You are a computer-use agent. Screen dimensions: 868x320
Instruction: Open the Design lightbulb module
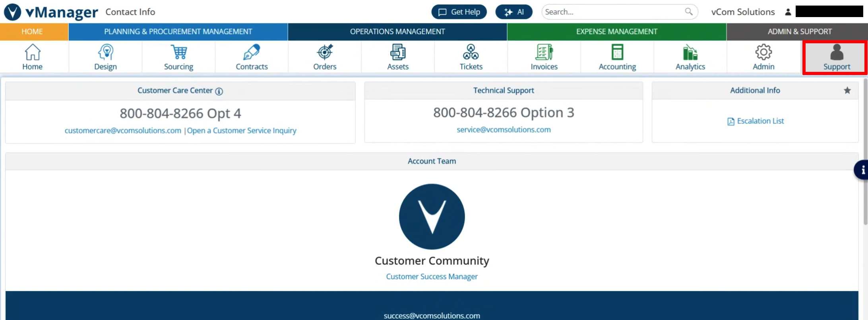coord(105,57)
